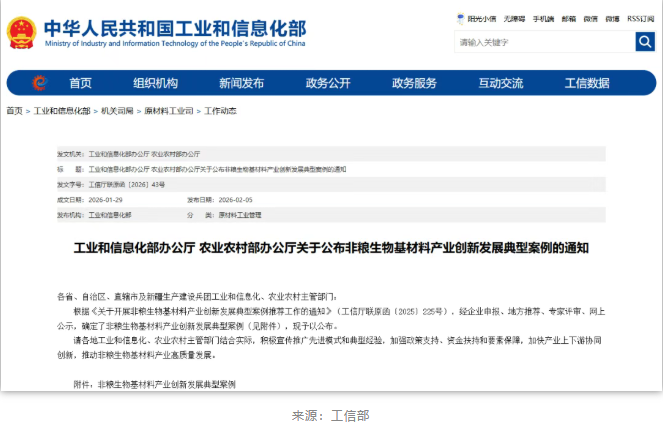Click 原材料工业司 in breadcrumb
This screenshot has height=428, width=663.
click(x=169, y=111)
